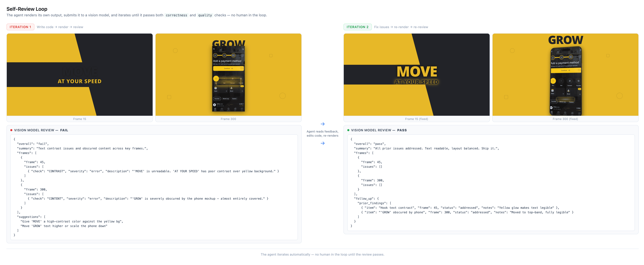Click the '"suggestions"' key in fail review
Viewport: 644px width, 265px height.
tap(31, 217)
